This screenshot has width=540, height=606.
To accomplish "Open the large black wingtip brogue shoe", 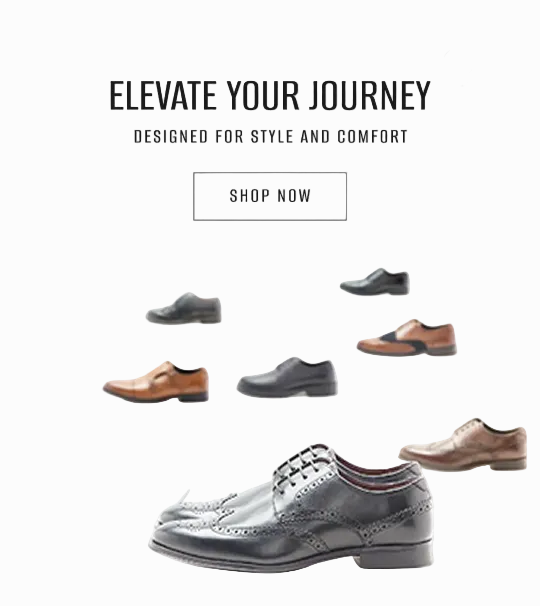I will pyautogui.click(x=292, y=508).
